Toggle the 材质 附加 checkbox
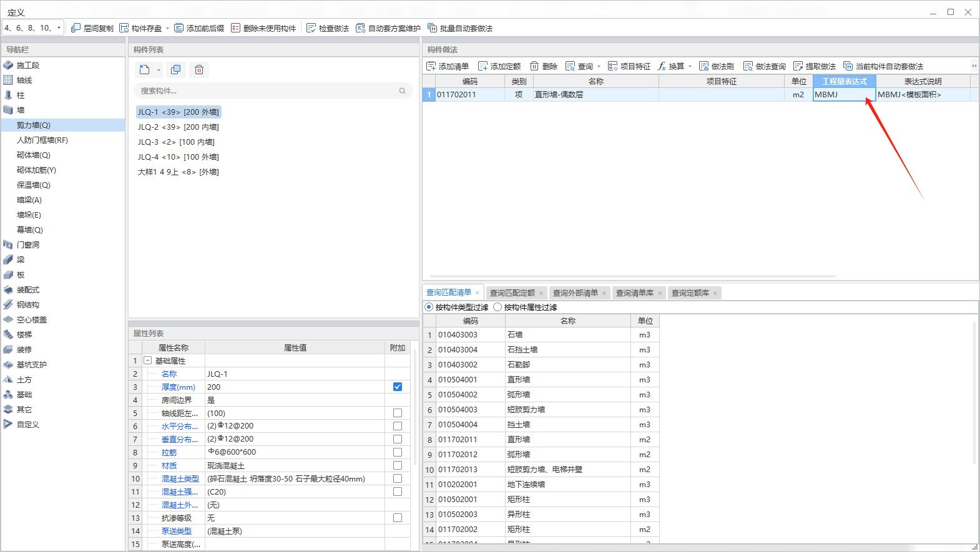The width and height of the screenshot is (980, 552). pos(398,465)
